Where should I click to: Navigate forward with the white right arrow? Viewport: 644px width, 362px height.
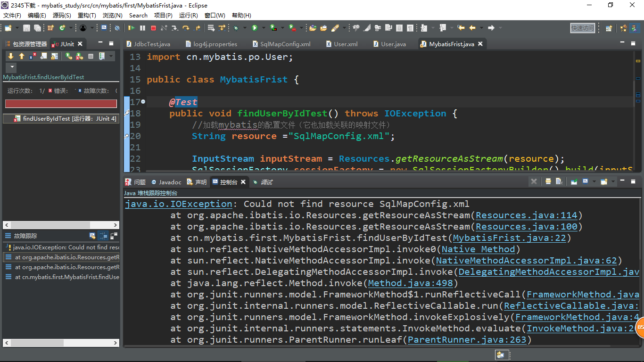[491, 28]
